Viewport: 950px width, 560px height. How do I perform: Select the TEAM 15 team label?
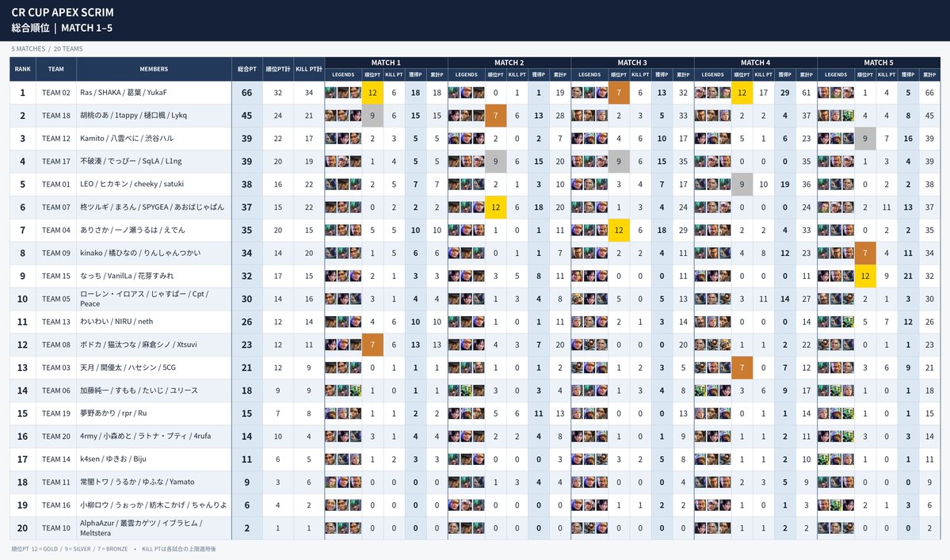pyautogui.click(x=55, y=276)
